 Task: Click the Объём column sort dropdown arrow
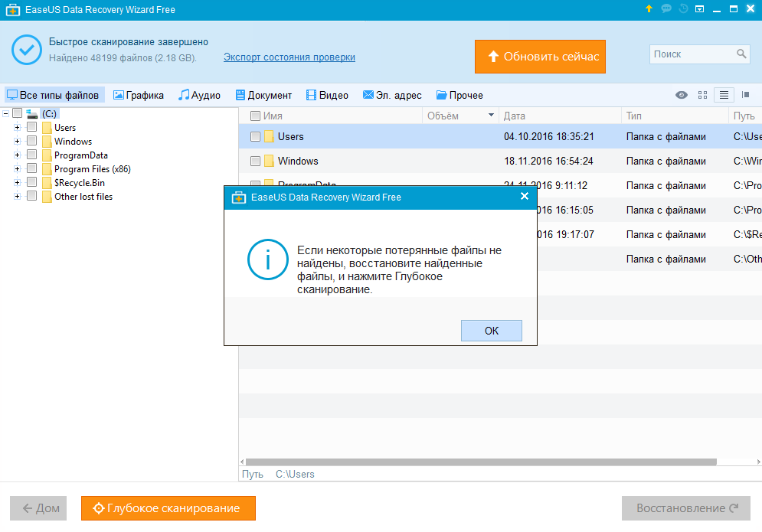click(x=491, y=116)
